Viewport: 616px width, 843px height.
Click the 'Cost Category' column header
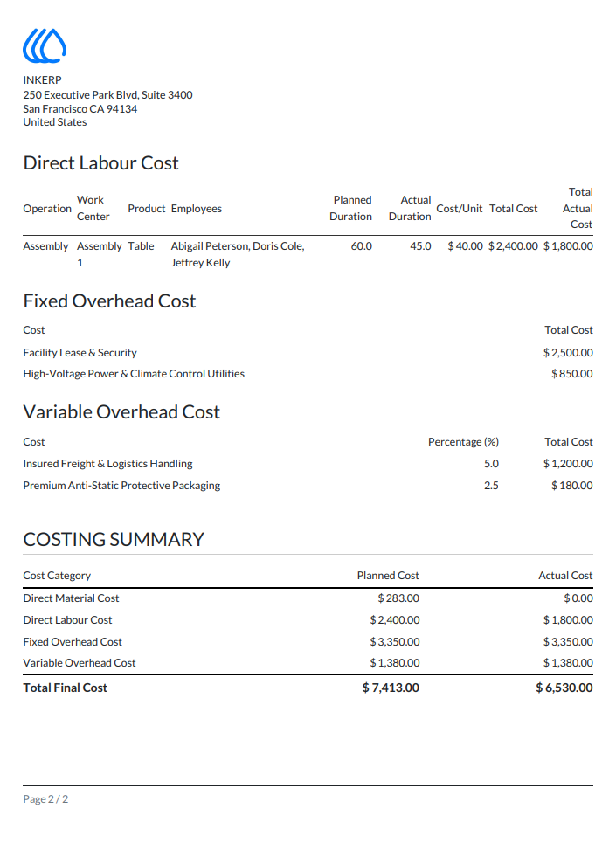(57, 576)
